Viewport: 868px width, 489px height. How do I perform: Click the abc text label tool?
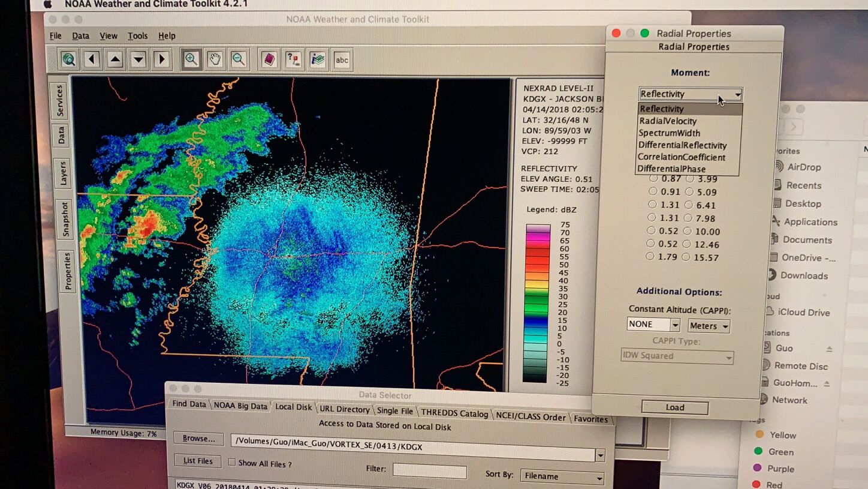coord(342,59)
